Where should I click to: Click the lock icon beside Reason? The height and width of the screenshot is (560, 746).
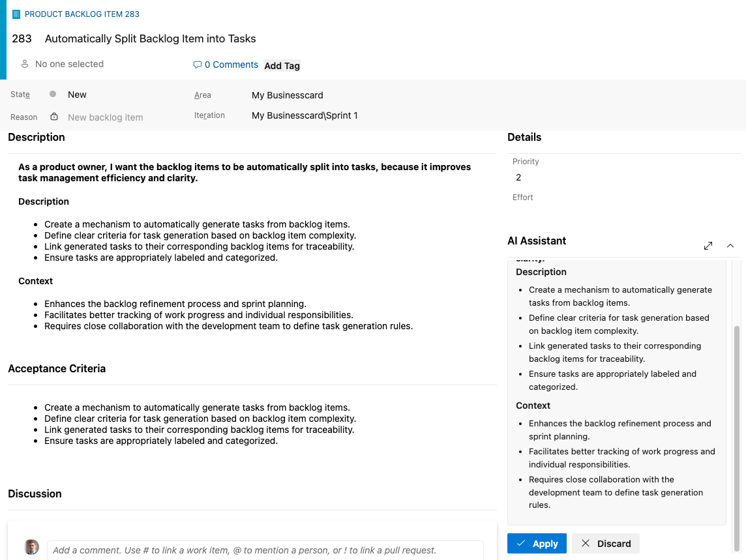[x=54, y=117]
